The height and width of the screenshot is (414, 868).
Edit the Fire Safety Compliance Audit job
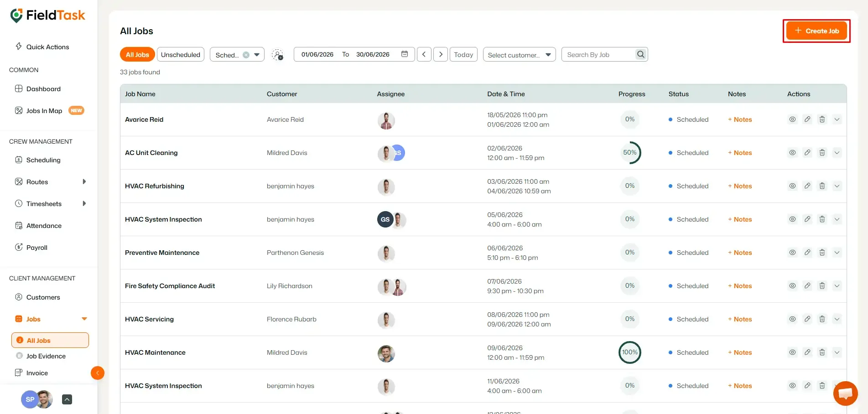click(807, 286)
